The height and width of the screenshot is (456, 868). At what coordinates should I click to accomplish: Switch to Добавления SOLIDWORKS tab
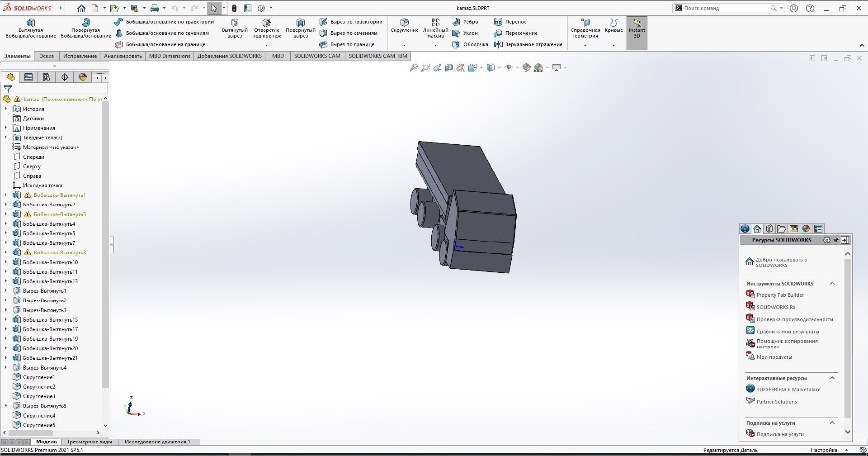click(x=230, y=56)
